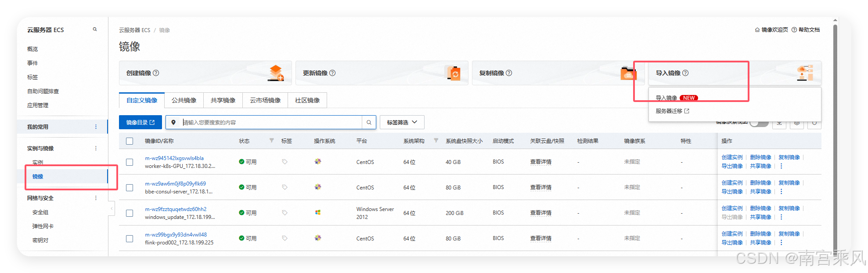
Task: Click the download icon above the table
Action: coord(779,123)
